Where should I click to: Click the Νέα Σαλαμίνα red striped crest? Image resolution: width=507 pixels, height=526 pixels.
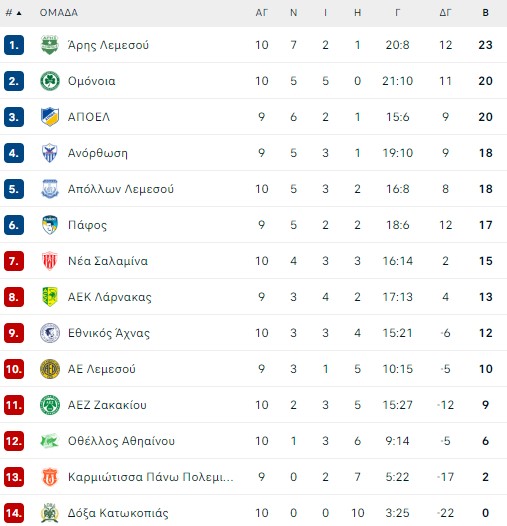(50, 261)
